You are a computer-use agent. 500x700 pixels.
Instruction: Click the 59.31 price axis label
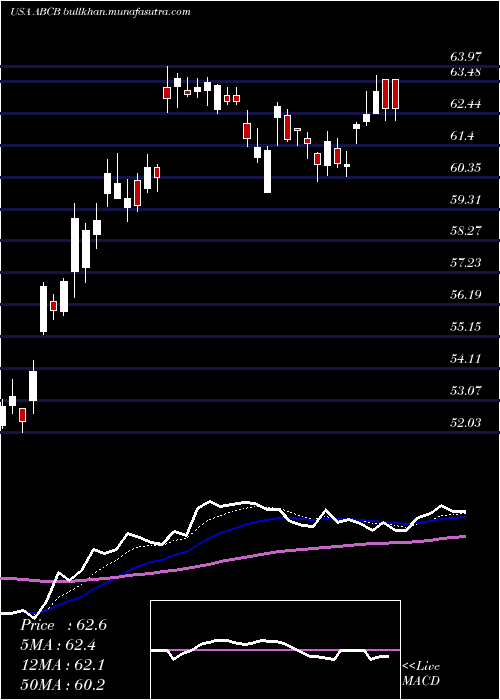[x=466, y=200]
